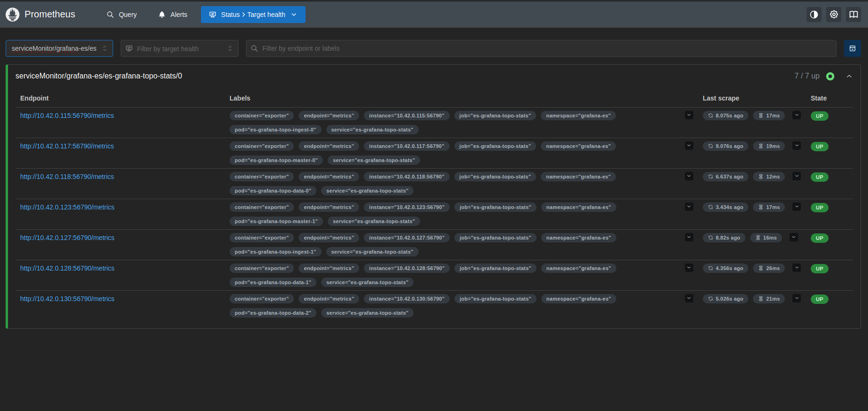Expand labels for the 10.42.0.123 target
The height and width of the screenshot is (411, 868).
tap(689, 207)
